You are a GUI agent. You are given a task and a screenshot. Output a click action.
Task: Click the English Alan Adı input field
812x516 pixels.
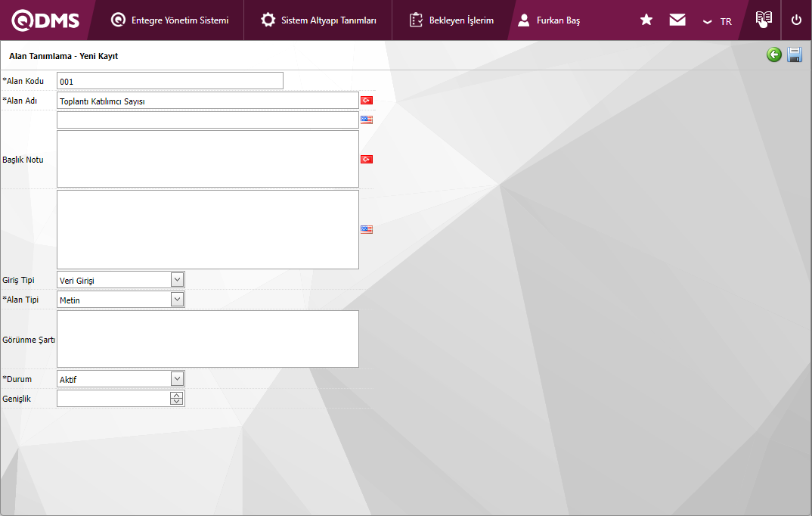click(x=208, y=120)
